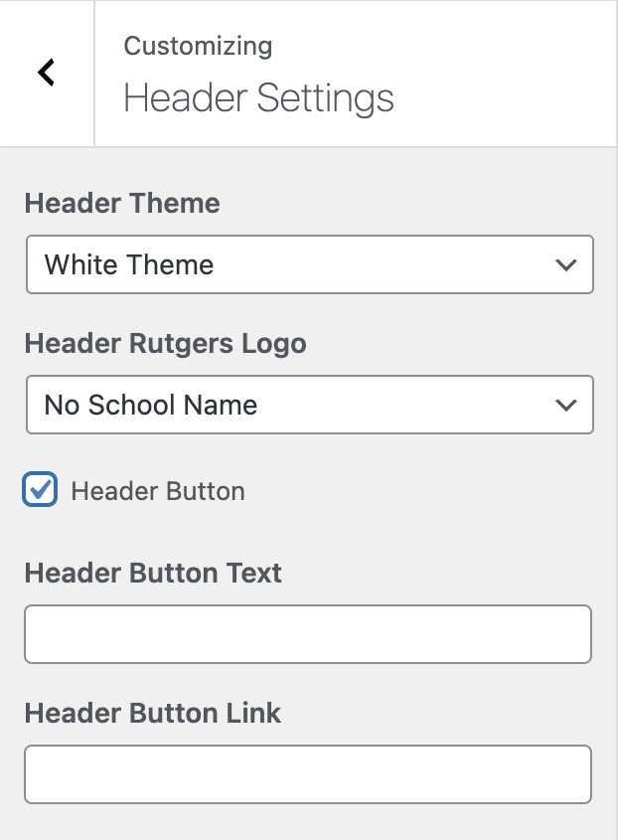Click the Header Theme field label
The height and width of the screenshot is (840, 618).
pos(122,204)
